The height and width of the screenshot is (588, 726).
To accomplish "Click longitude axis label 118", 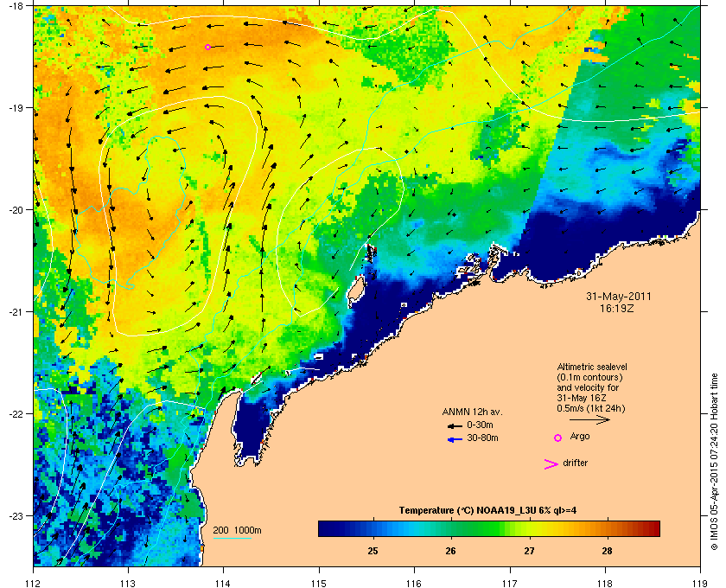I will (x=605, y=583).
